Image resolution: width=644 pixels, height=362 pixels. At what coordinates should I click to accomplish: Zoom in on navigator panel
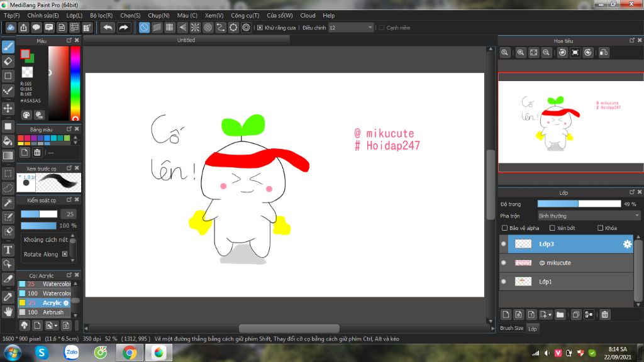coord(521,53)
